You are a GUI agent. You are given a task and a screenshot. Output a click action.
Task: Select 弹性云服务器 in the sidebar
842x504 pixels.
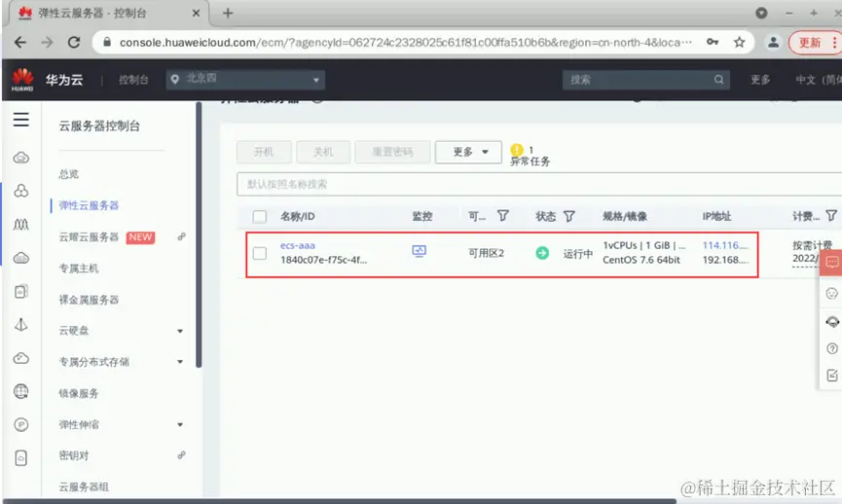click(89, 205)
